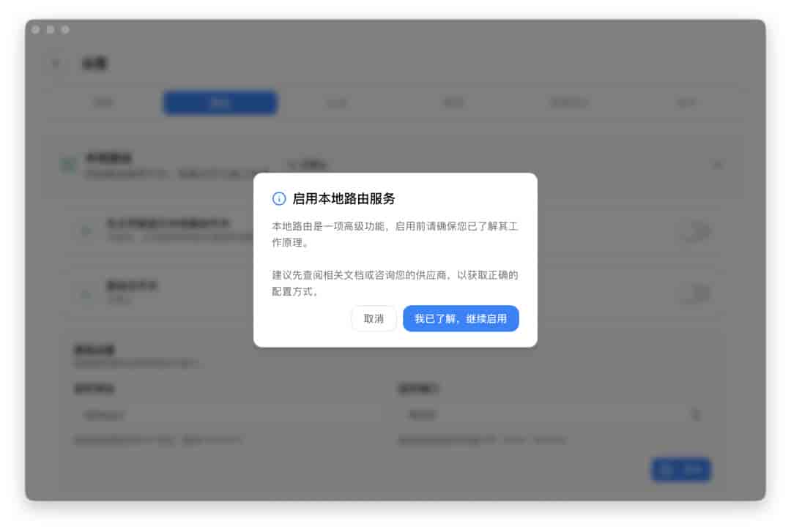This screenshot has width=791, height=532.
Task: Select the dialog title 启用本地路由服务
Action: pos(343,199)
